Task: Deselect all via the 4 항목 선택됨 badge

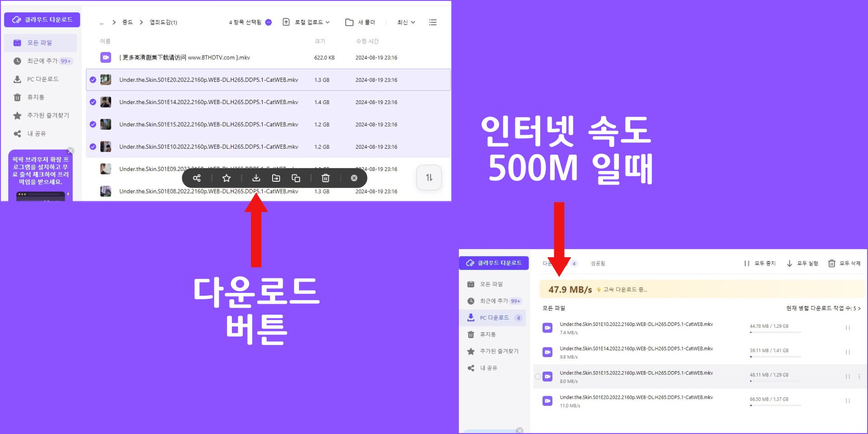Action: (268, 22)
